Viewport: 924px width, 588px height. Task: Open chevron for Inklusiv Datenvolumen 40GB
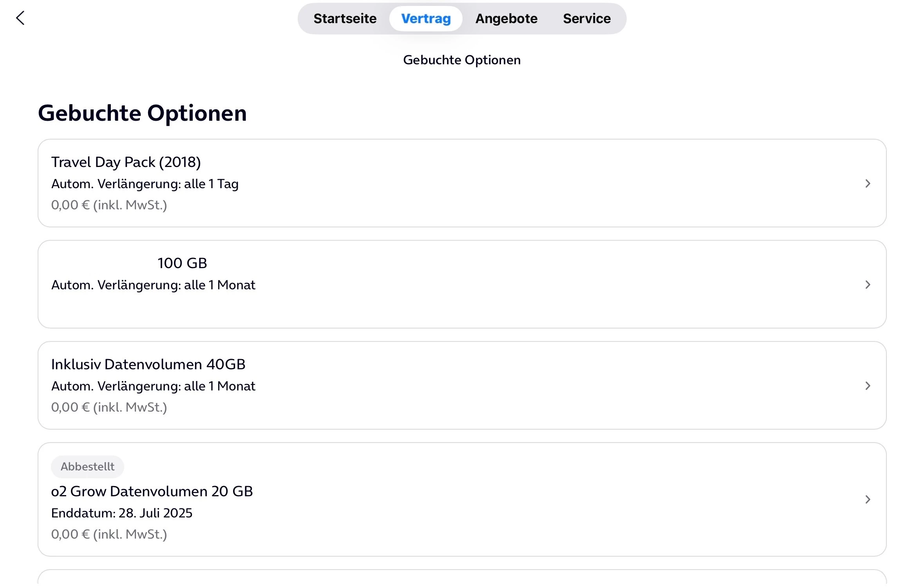pyautogui.click(x=868, y=386)
